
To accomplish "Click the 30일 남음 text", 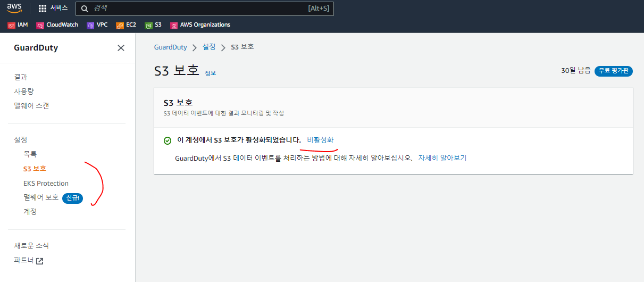I will point(576,71).
